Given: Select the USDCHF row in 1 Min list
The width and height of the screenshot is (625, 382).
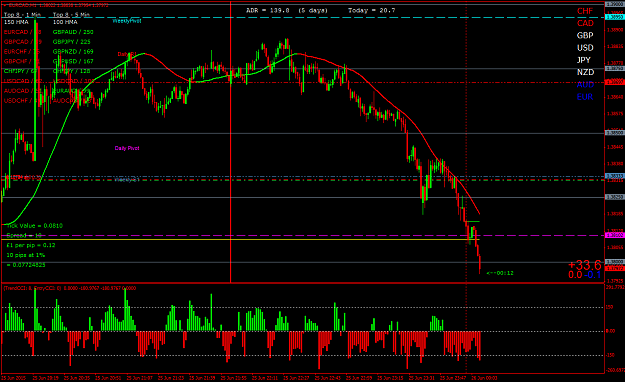Looking at the screenshot, I should 22,101.
